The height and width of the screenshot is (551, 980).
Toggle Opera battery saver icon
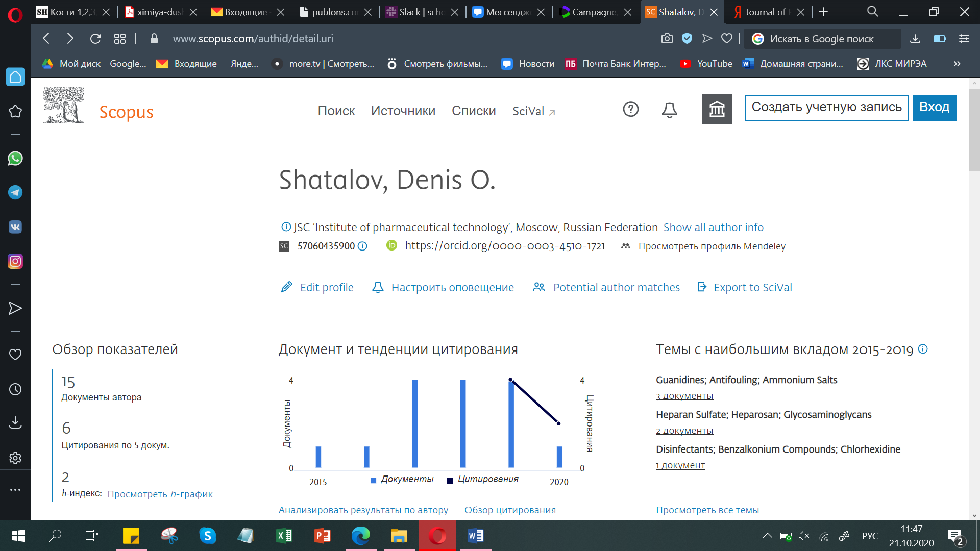tap(939, 39)
